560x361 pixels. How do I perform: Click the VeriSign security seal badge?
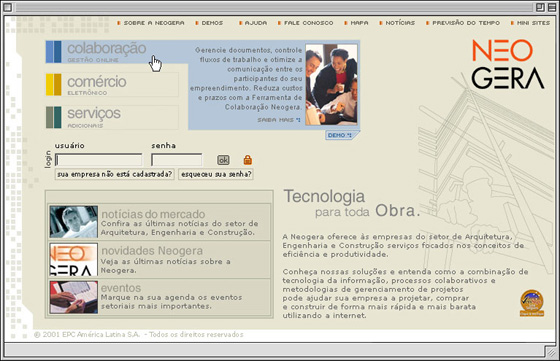tap(532, 303)
